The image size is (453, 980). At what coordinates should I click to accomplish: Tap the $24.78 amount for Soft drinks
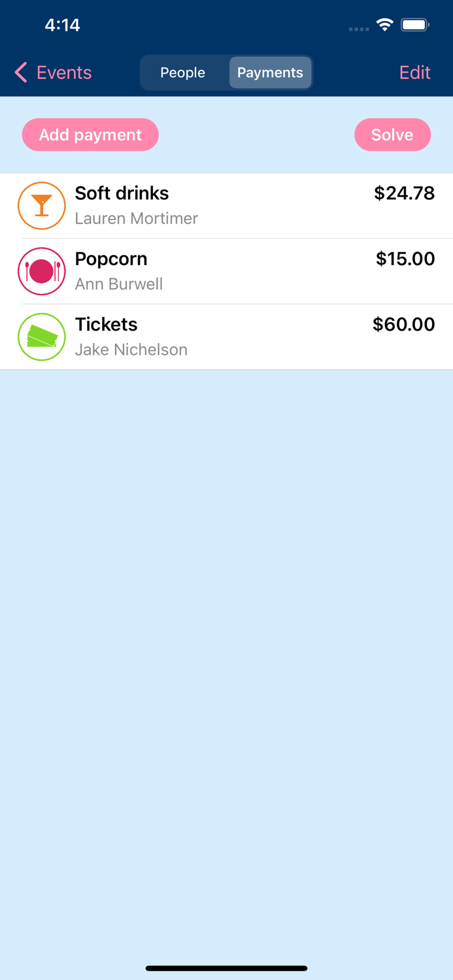(x=404, y=193)
